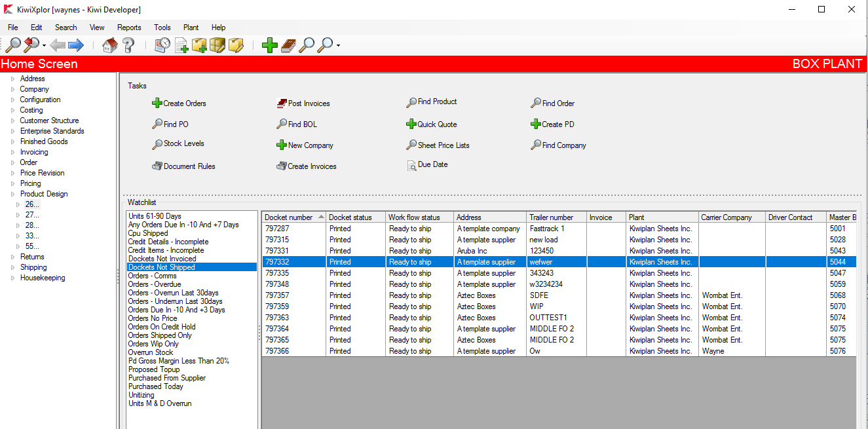
Task: Open the Reports menu
Action: 129,28
